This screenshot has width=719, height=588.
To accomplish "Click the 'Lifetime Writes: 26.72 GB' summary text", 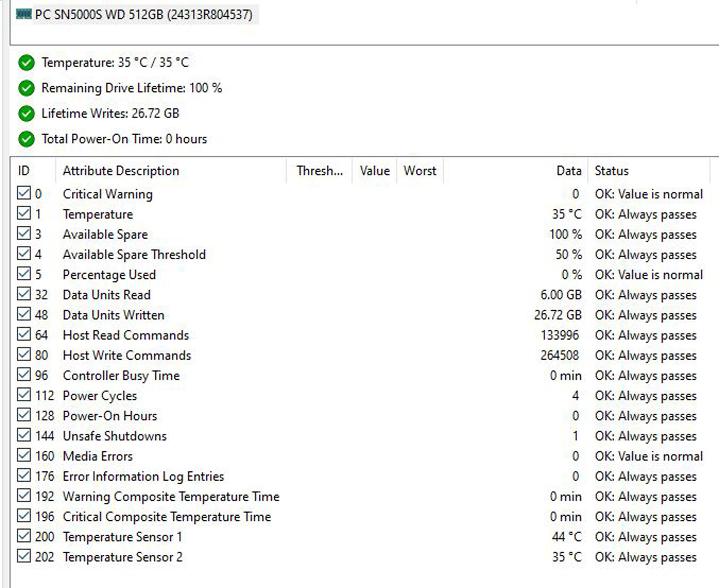I will [x=110, y=114].
